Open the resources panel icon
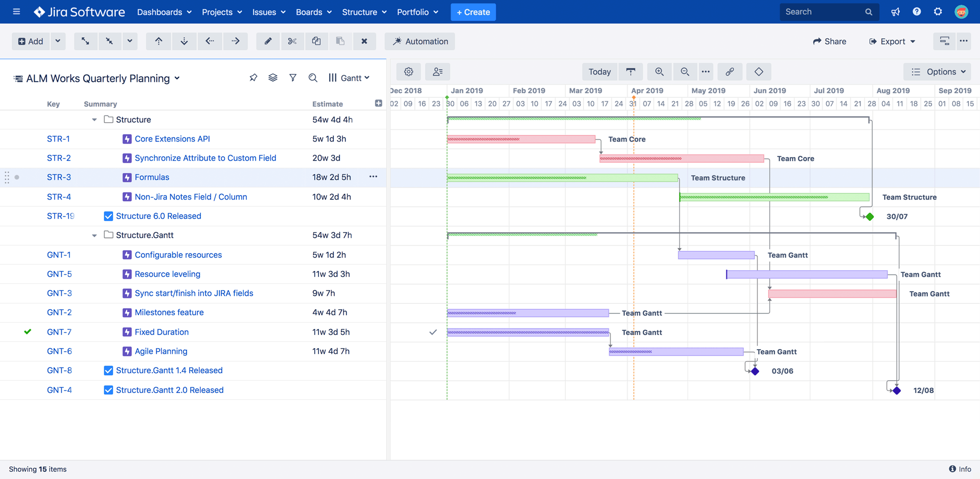The width and height of the screenshot is (980, 479). tap(437, 71)
